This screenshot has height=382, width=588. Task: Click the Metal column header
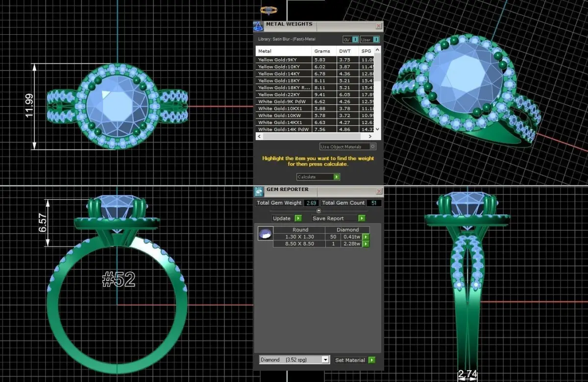pyautogui.click(x=284, y=51)
